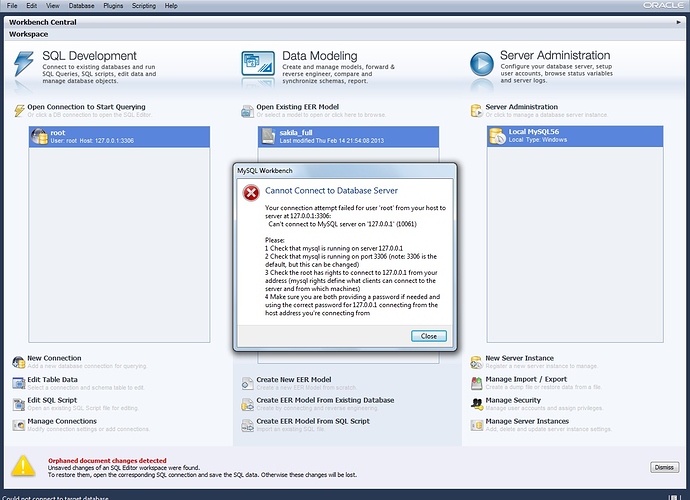This screenshot has height=500, width=690.
Task: Click the Manage Connections icon
Action: (x=18, y=425)
